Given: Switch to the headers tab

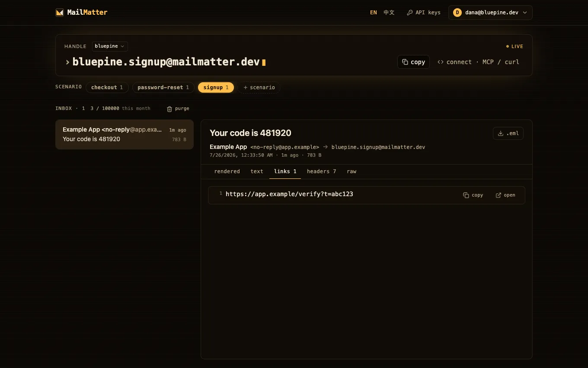Looking at the screenshot, I should coord(321,171).
